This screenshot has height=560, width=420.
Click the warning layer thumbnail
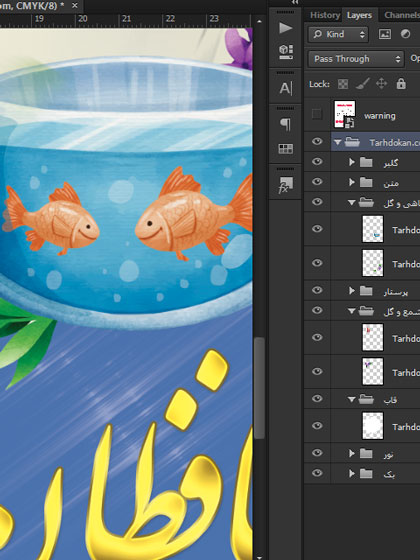(345, 114)
